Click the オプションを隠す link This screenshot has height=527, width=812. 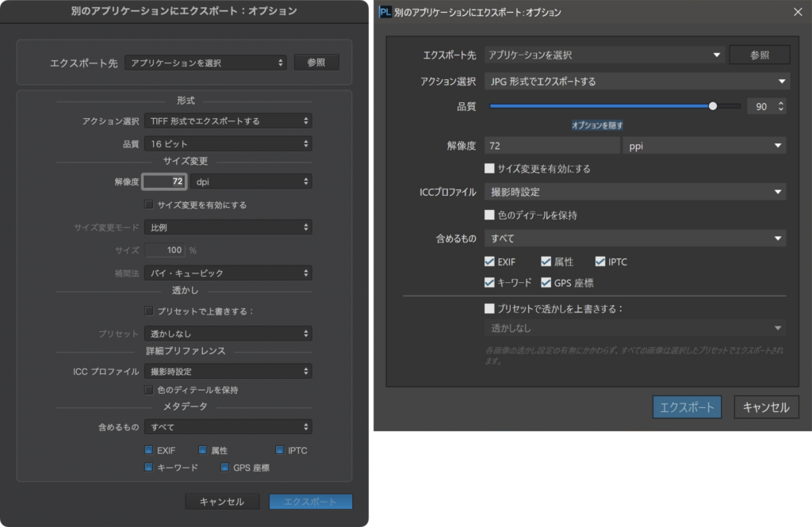(x=597, y=125)
